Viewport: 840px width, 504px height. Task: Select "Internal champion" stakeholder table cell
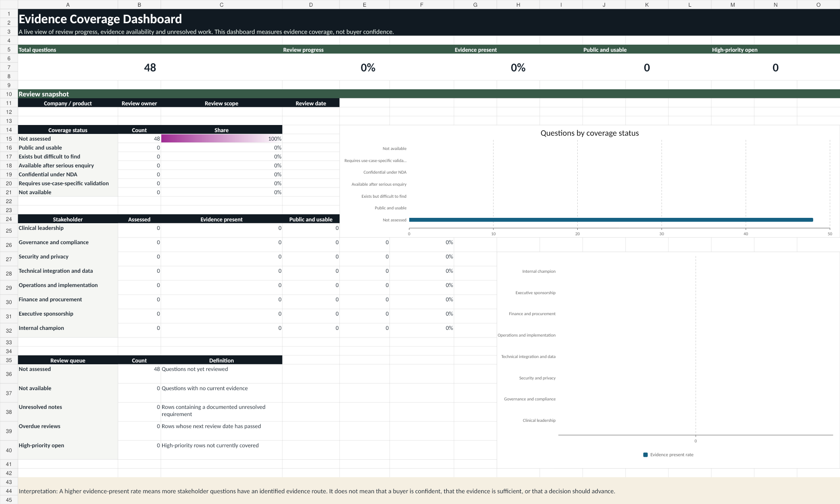[x=68, y=330]
